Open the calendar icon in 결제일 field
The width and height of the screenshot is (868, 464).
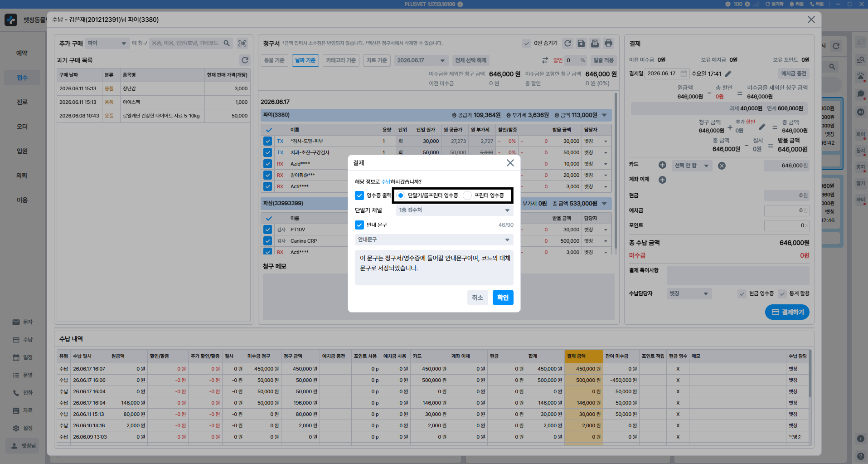tap(684, 73)
